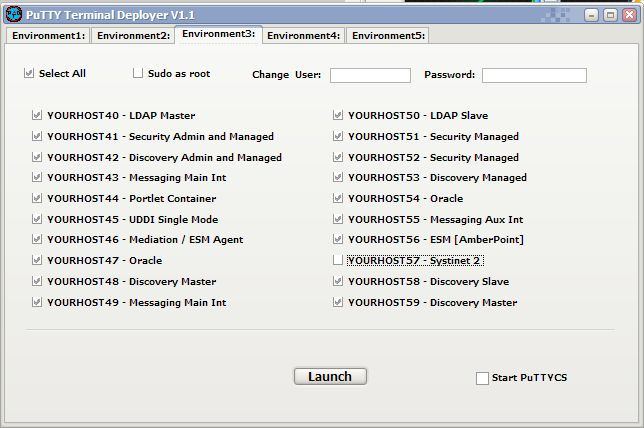Image resolution: width=644 pixels, height=428 pixels.
Task: Go to the Environment5 tab
Action: click(389, 36)
